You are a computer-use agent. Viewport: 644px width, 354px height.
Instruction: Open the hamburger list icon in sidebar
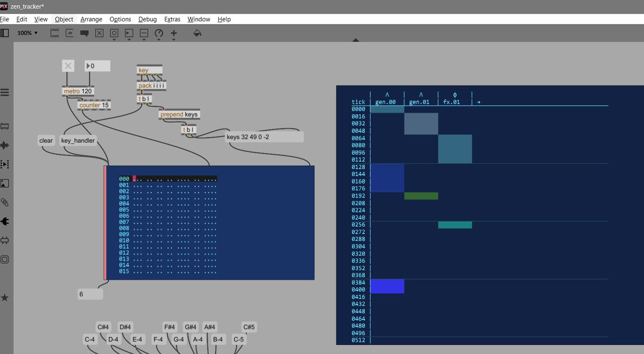click(5, 92)
